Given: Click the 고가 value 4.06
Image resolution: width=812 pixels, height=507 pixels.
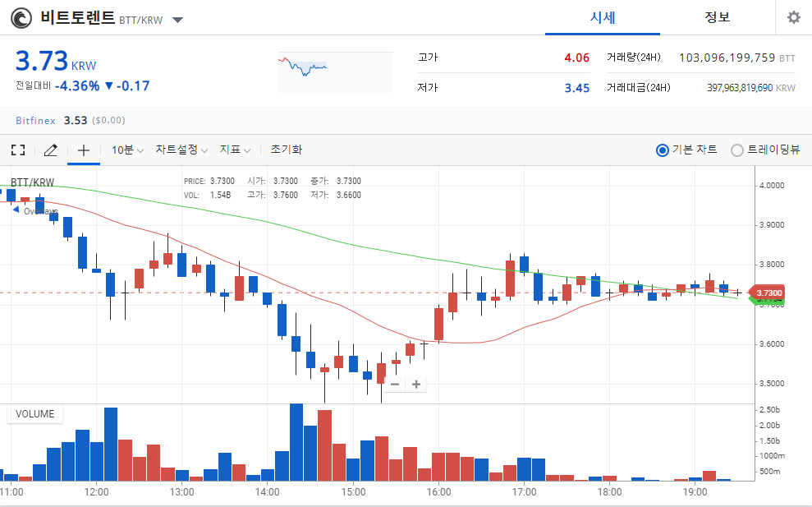Looking at the screenshot, I should point(577,58).
